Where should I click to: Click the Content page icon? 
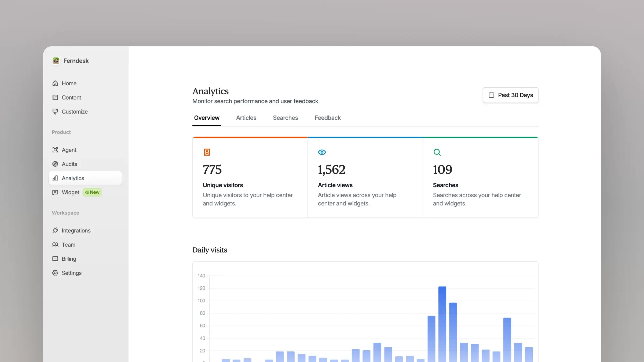55,98
